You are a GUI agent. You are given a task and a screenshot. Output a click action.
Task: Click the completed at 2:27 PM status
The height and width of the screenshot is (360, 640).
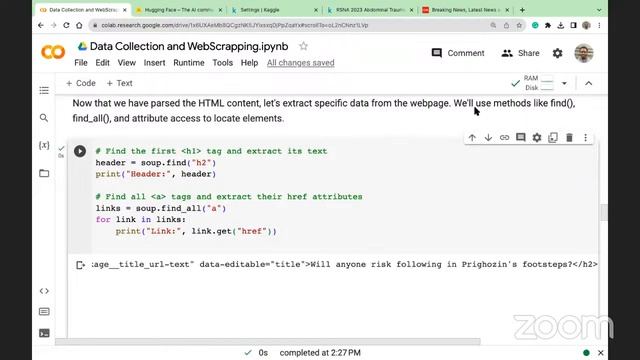point(320,353)
